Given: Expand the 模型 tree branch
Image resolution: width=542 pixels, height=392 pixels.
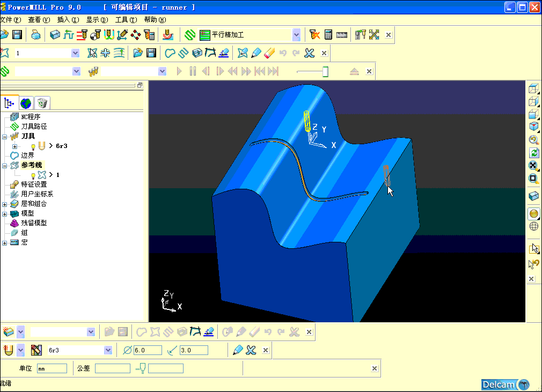Looking at the screenshot, I should (4, 214).
